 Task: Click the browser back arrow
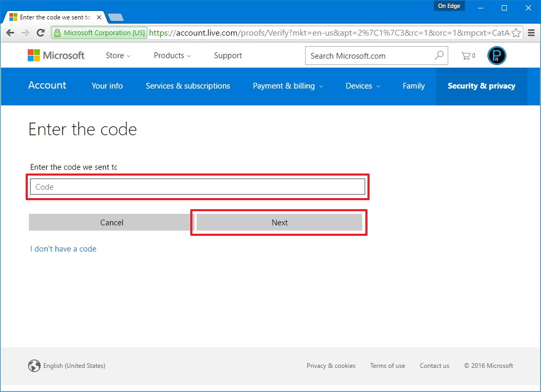(10, 32)
